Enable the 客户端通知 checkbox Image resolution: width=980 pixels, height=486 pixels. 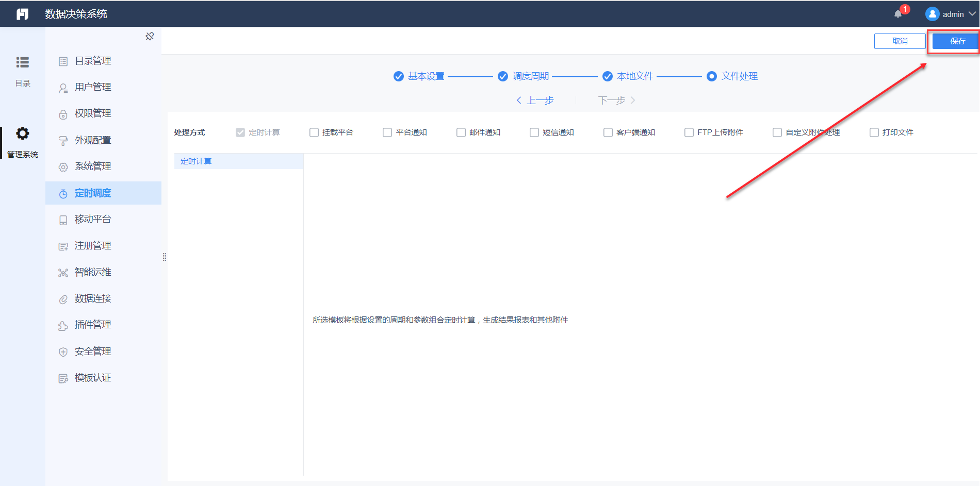[608, 132]
